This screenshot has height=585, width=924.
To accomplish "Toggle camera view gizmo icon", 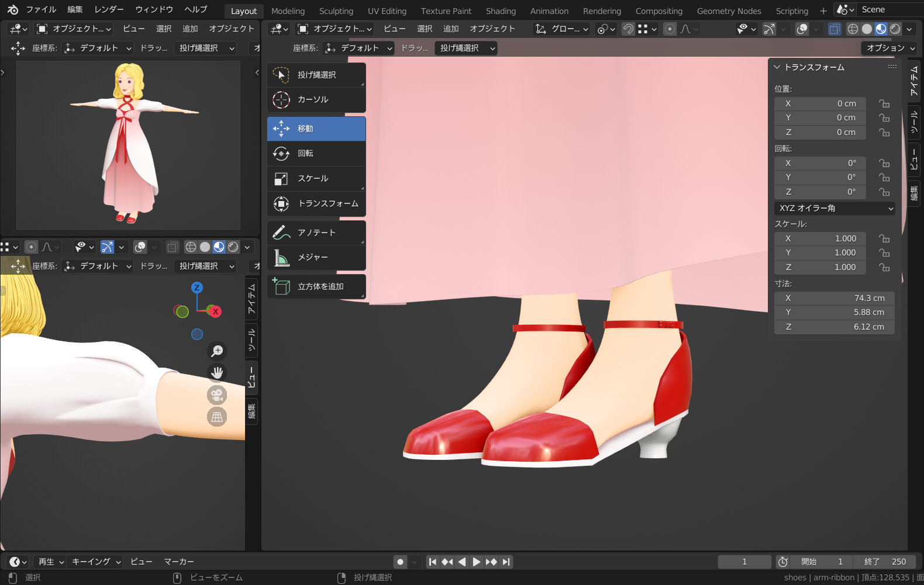I will [217, 395].
